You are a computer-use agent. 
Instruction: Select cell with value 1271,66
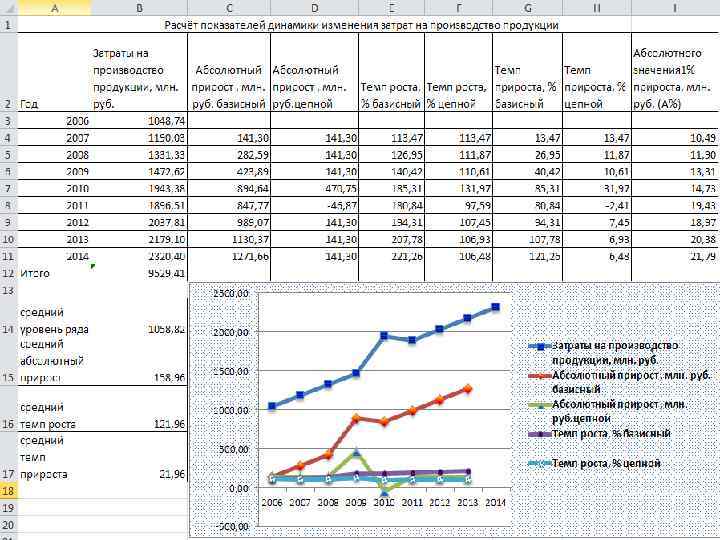click(229, 256)
